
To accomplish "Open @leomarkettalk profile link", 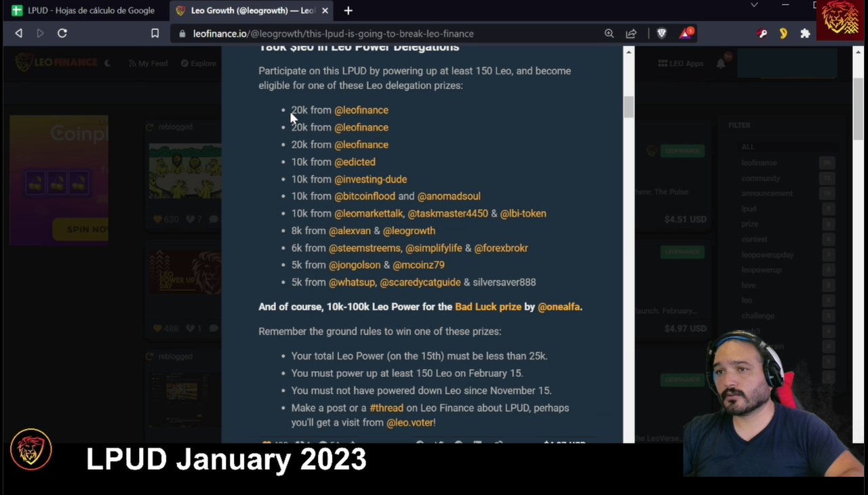I will click(x=370, y=214).
